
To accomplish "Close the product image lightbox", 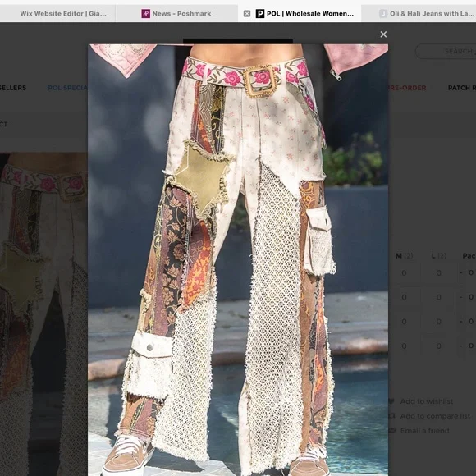I will pos(383,34).
